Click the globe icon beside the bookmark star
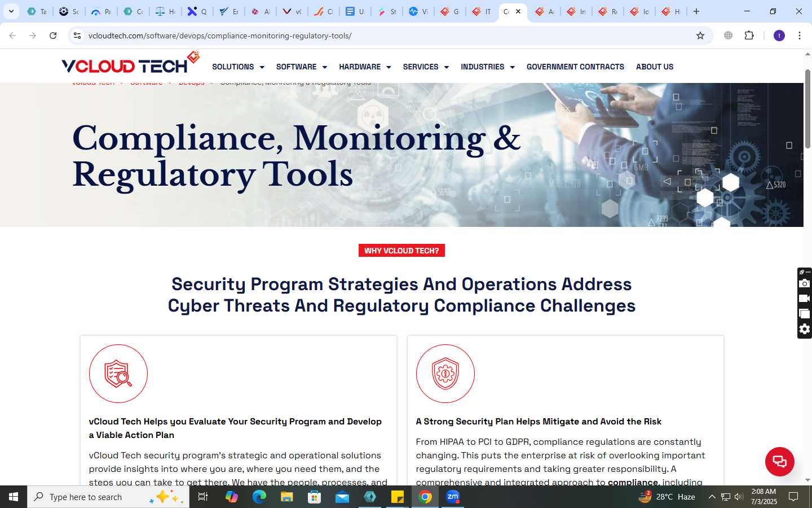This screenshot has width=812, height=508. pos(729,36)
